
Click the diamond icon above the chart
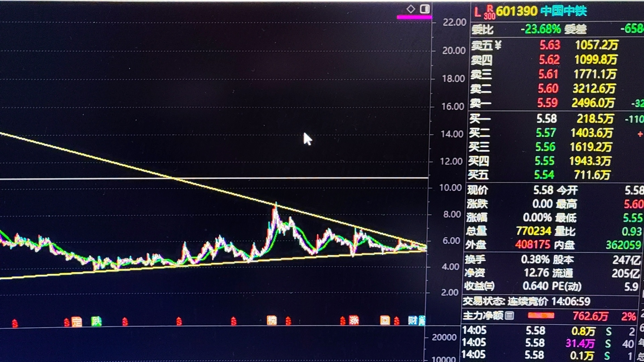point(411,9)
